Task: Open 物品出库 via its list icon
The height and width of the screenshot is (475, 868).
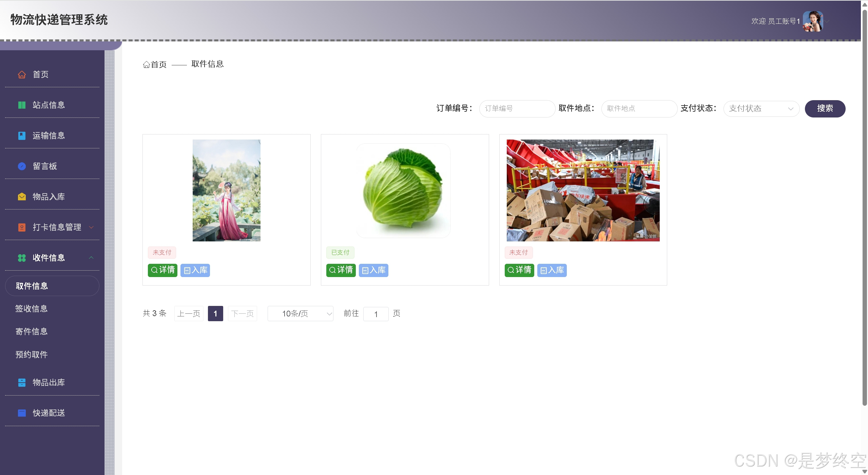Action: [22, 382]
